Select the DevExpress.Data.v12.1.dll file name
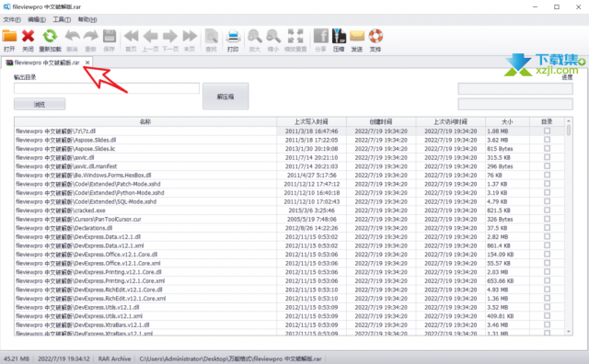 [x=78, y=237]
